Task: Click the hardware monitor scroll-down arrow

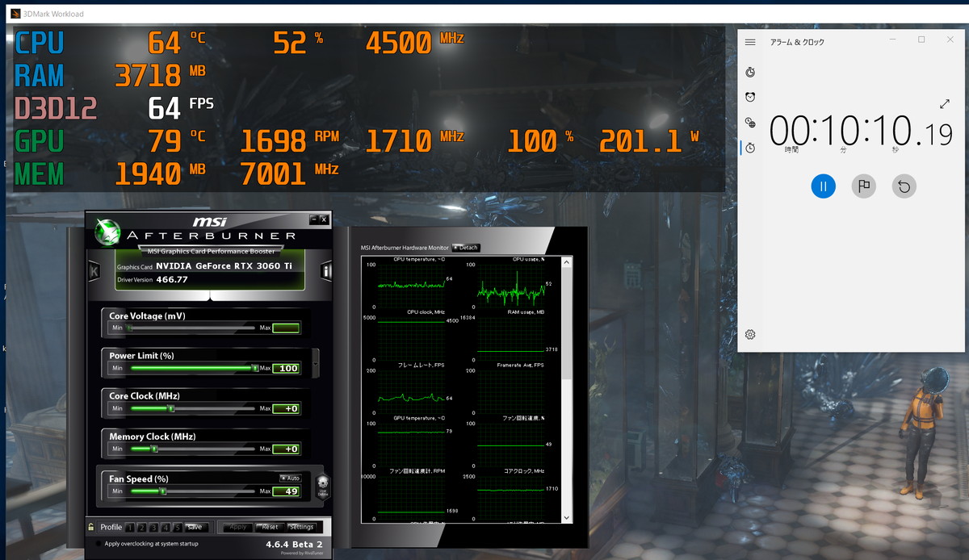Action: pos(567,518)
